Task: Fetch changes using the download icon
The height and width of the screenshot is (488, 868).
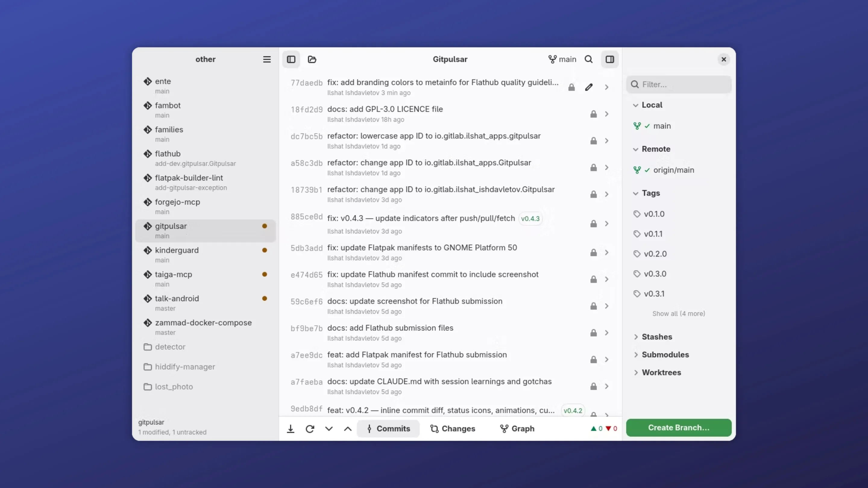Action: [x=291, y=428]
